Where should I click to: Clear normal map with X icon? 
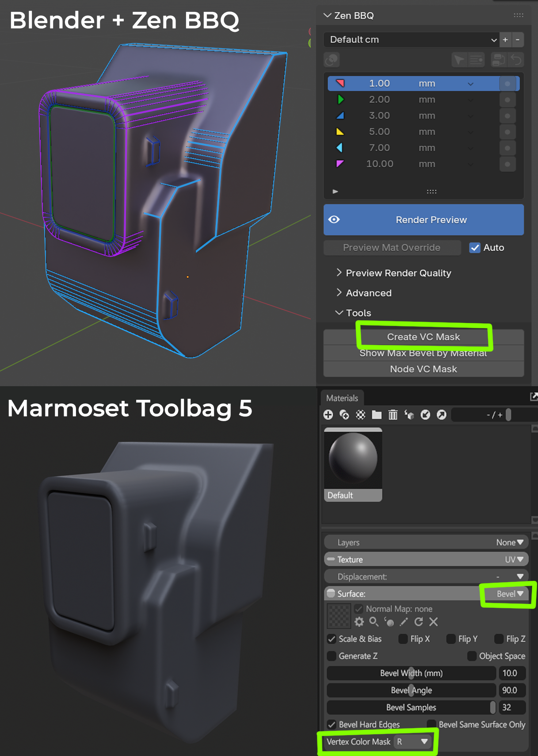434,622
